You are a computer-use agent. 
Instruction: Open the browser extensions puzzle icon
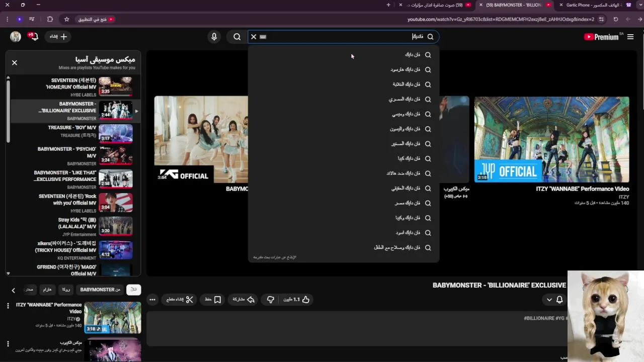tap(50, 19)
